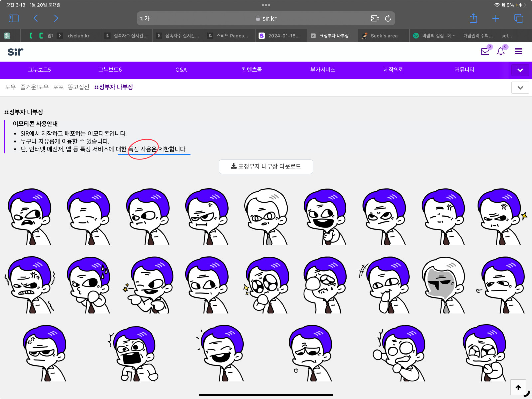This screenshot has height=399, width=532.
Task: Select the gray-haired emoticon in first row
Action: (x=266, y=217)
